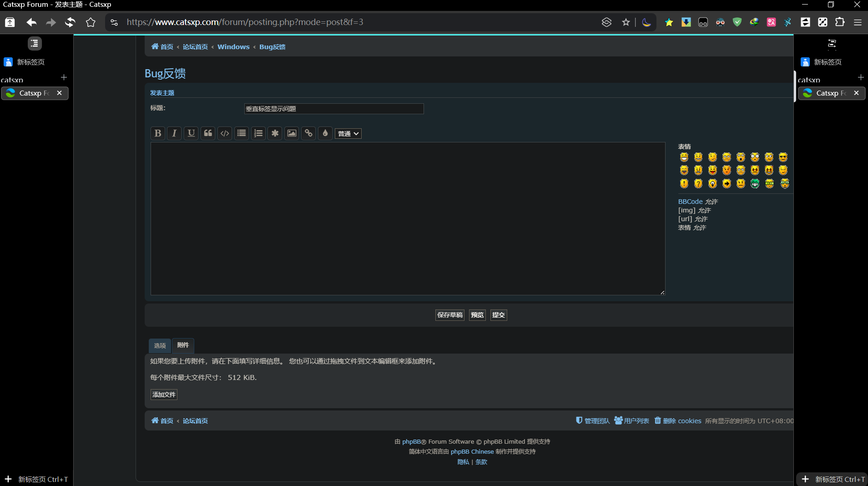The height and width of the screenshot is (486, 868).
Task: Open 用户列表 members link in footer
Action: pos(632,421)
